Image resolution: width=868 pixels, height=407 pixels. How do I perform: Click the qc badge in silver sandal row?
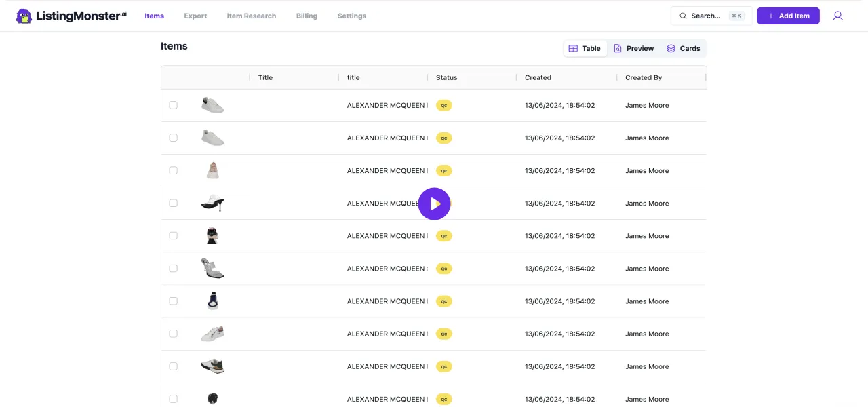click(443, 268)
